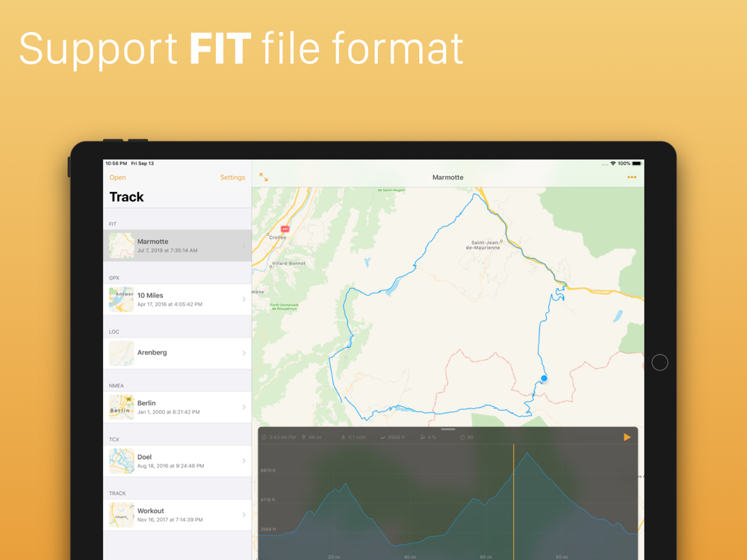
Task: Click the Marmotte title in the navigation bar
Action: pyautogui.click(x=447, y=177)
